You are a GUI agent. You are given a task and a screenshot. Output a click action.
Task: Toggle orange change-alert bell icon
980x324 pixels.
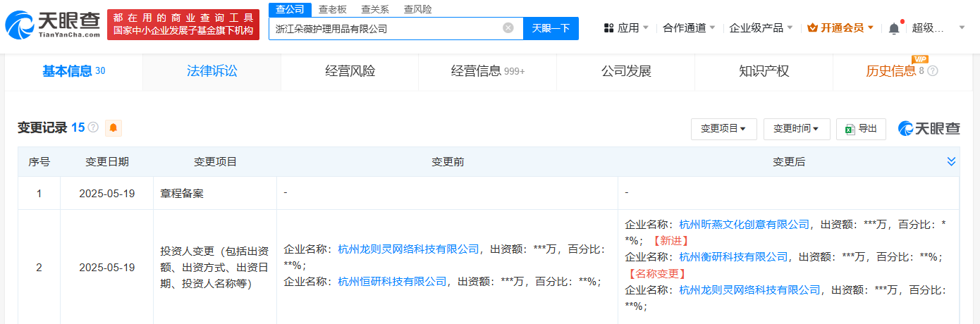point(114,127)
